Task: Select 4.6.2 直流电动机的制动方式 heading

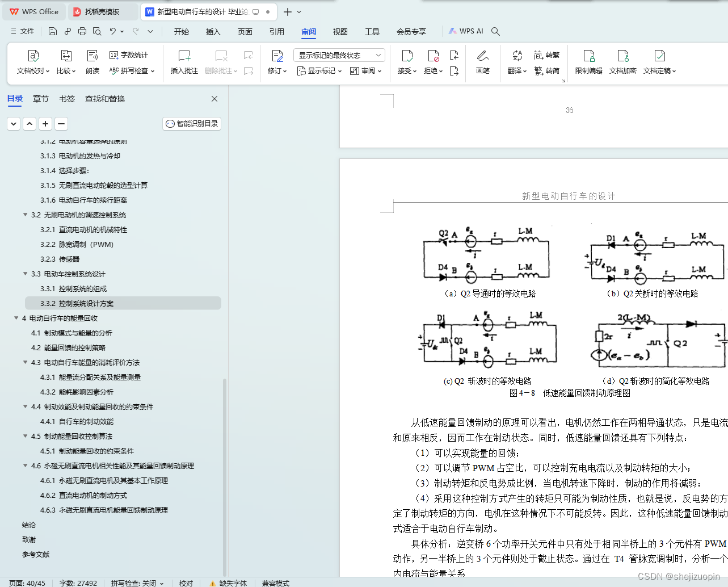Action: click(x=83, y=495)
